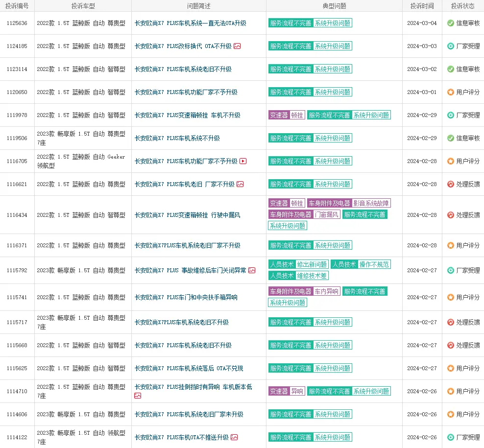Click green check status icon for 1125636

(x=451, y=23)
